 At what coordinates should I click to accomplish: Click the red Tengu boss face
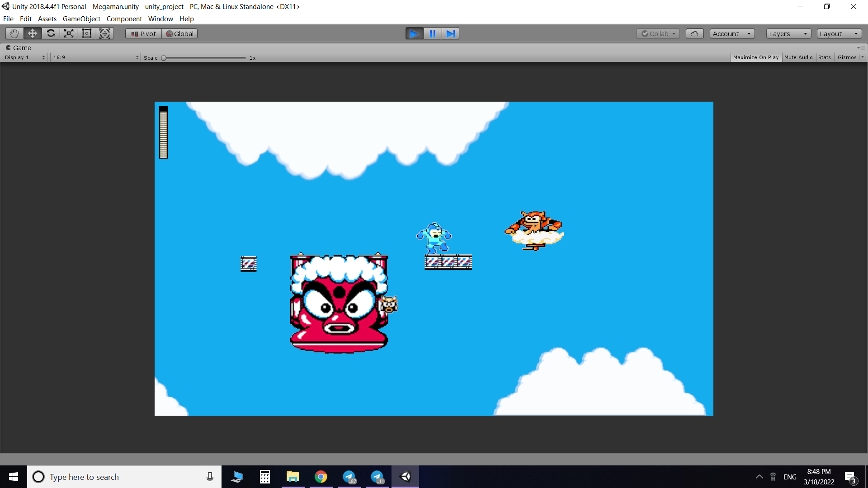click(339, 303)
